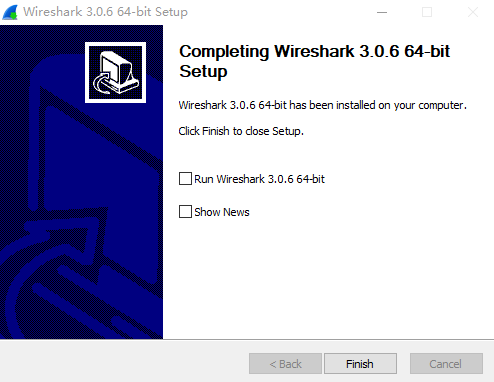494x382 pixels.
Task: Click the "Completing Wireshark 3.0.6 64-bit" heading line
Action: point(315,51)
